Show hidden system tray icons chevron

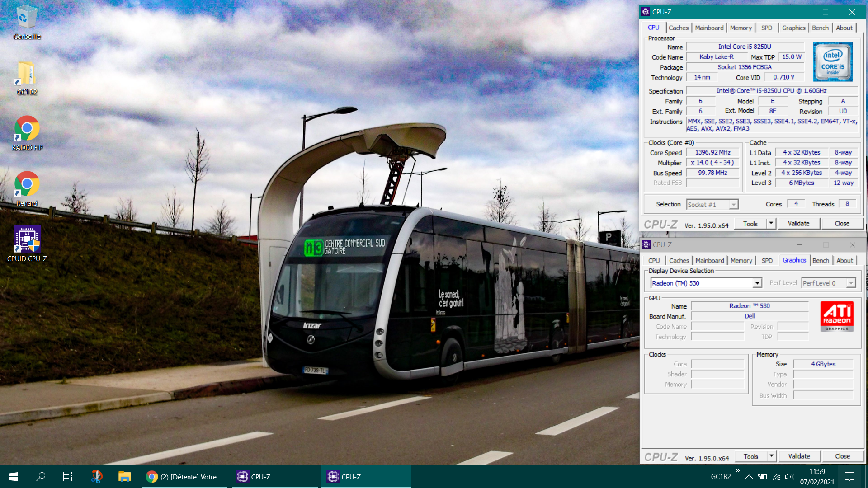tap(749, 477)
